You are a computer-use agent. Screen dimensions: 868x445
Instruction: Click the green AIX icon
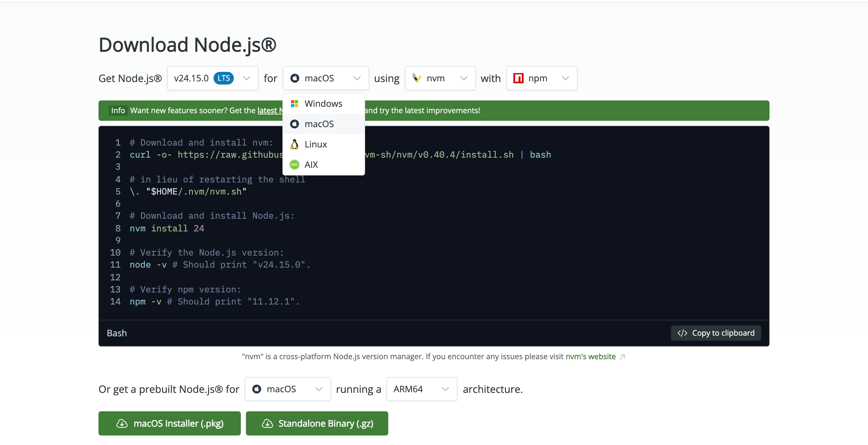click(x=295, y=165)
